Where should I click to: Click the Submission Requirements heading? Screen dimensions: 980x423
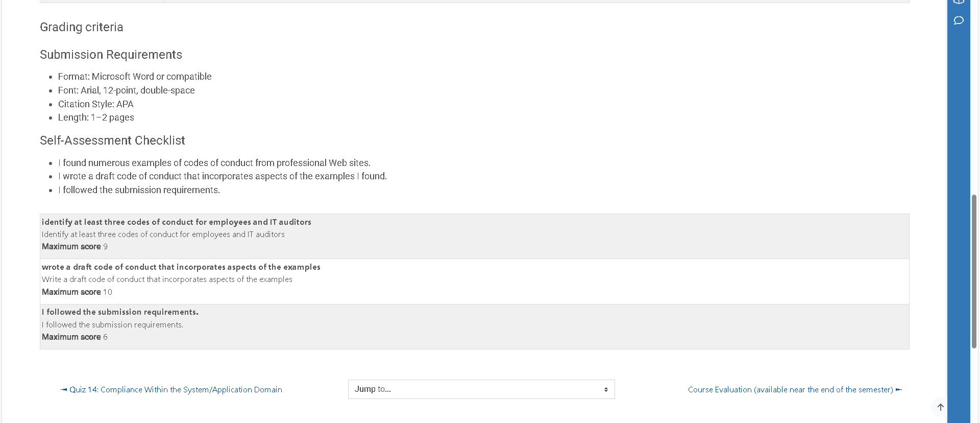[x=111, y=55]
